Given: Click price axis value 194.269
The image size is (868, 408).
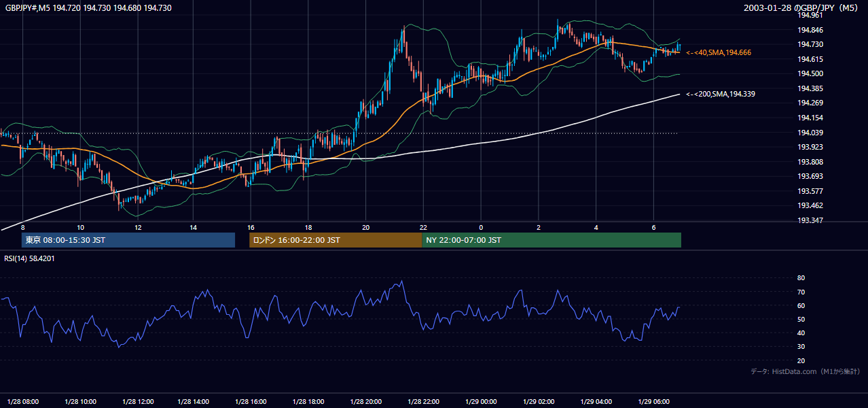Looking at the screenshot, I should point(810,103).
